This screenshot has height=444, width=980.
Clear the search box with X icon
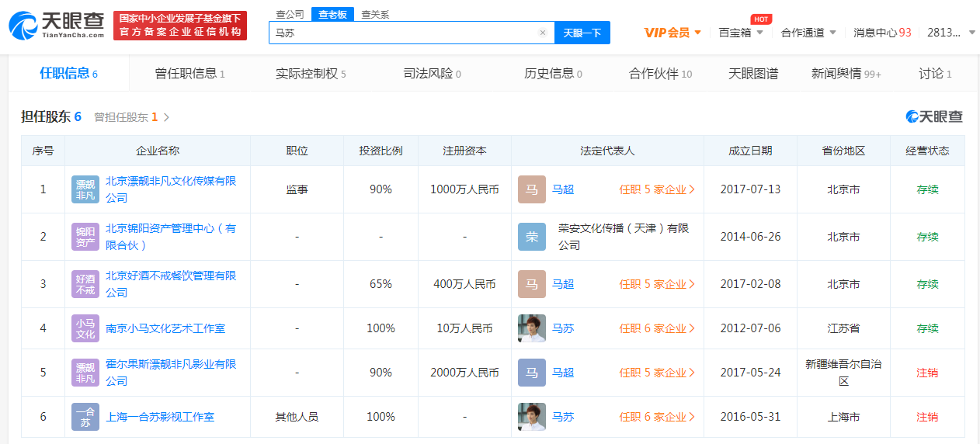[542, 33]
